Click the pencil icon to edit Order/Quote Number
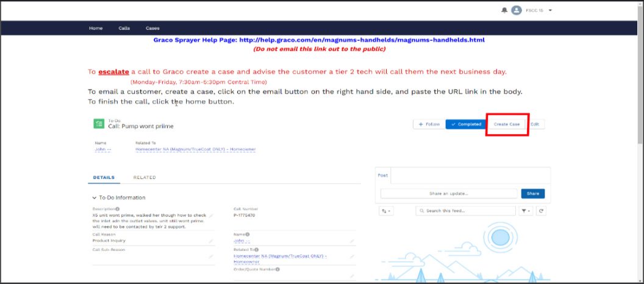This screenshot has width=644, height=284. tap(352, 276)
